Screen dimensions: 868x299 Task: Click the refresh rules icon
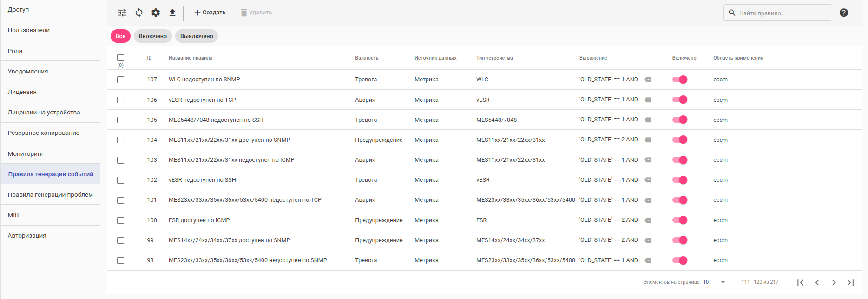pos(139,13)
